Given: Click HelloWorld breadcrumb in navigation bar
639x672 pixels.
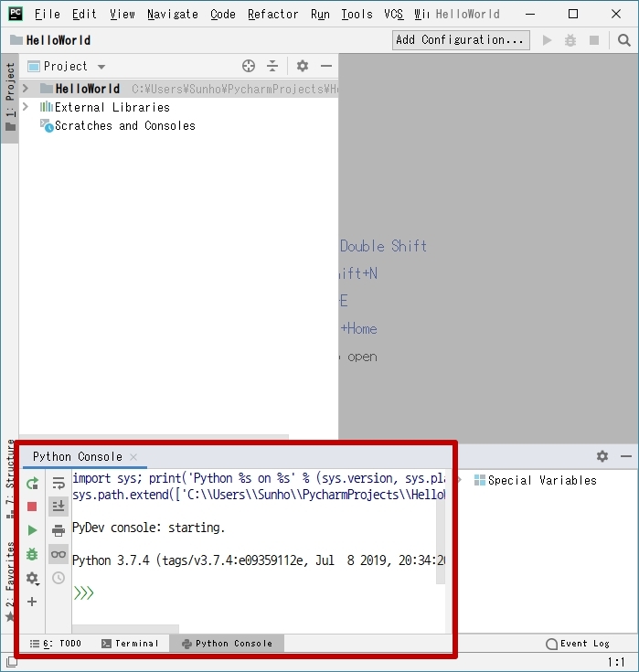Looking at the screenshot, I should point(50,40).
